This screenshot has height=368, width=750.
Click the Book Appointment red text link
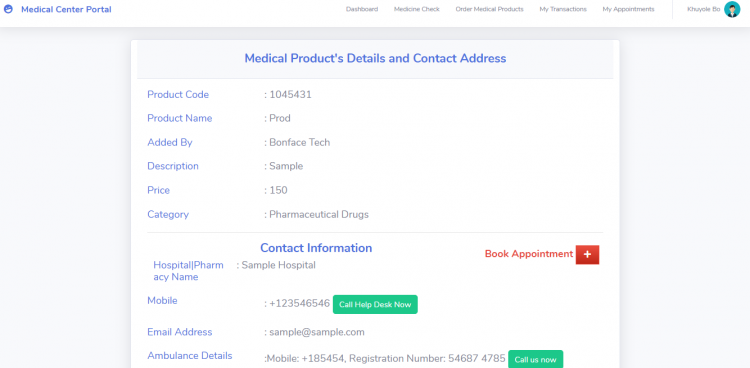[x=529, y=254]
